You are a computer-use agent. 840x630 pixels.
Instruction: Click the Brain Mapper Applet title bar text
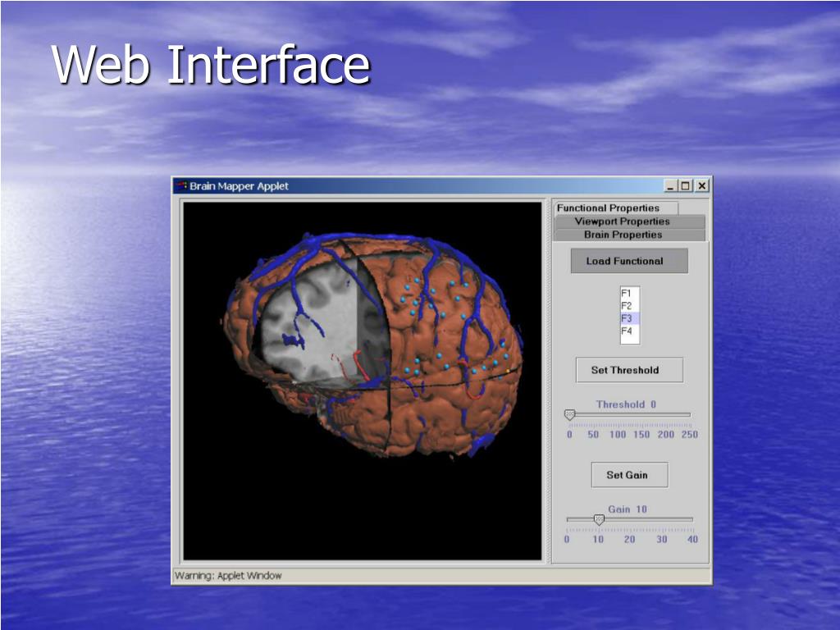click(x=239, y=186)
